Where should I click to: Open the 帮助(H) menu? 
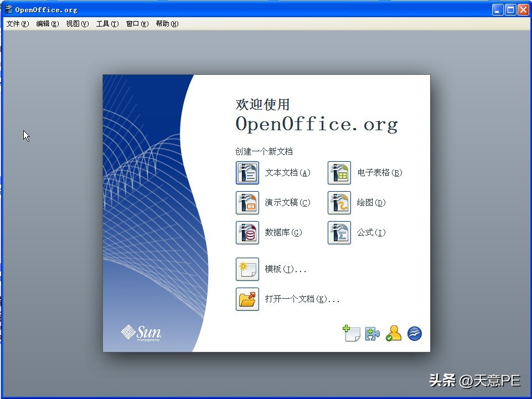tap(167, 24)
